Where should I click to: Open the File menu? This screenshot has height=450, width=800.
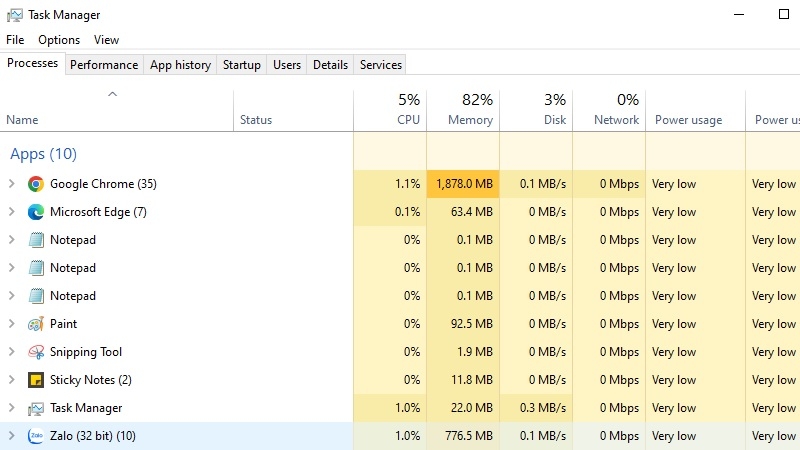[15, 40]
